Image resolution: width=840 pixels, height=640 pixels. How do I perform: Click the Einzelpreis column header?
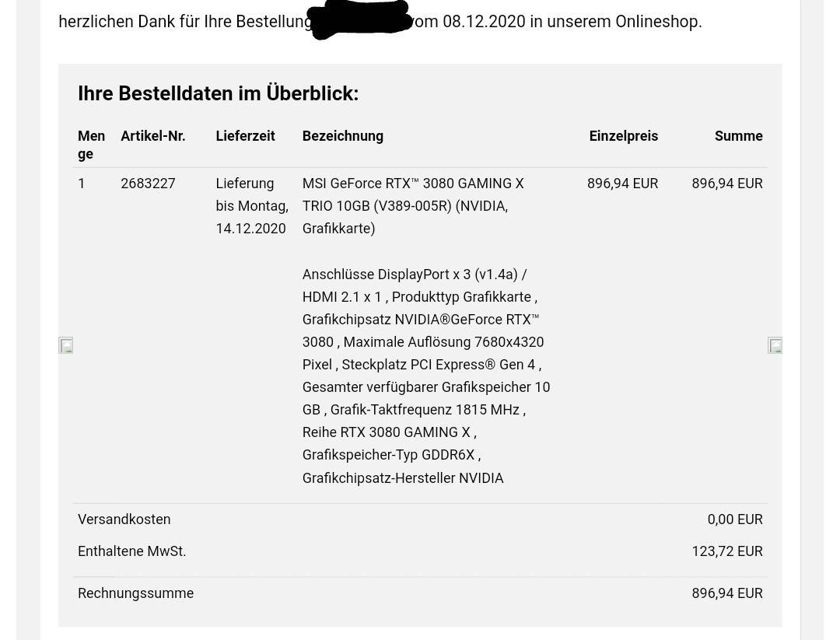point(624,136)
